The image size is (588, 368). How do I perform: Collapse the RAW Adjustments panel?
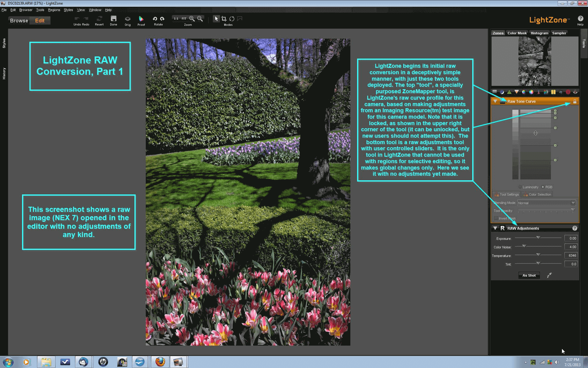(495, 228)
